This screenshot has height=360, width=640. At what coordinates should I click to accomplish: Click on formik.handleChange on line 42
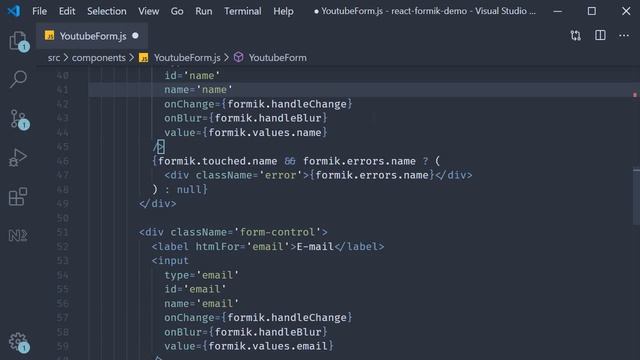[x=287, y=104]
